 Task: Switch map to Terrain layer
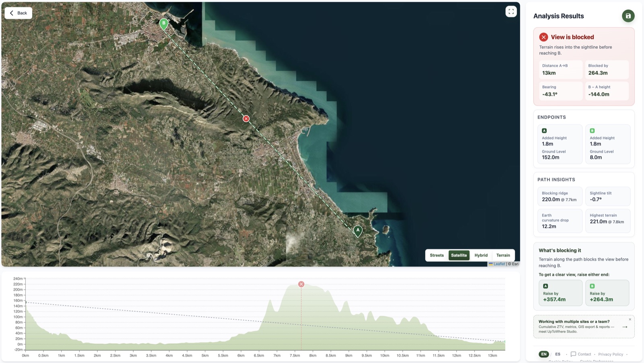503,255
